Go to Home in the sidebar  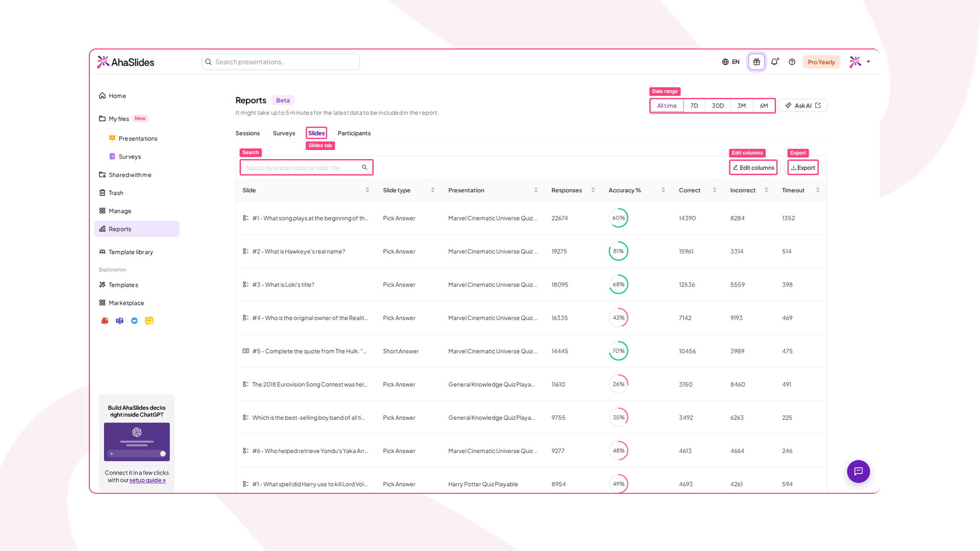[x=137, y=96]
